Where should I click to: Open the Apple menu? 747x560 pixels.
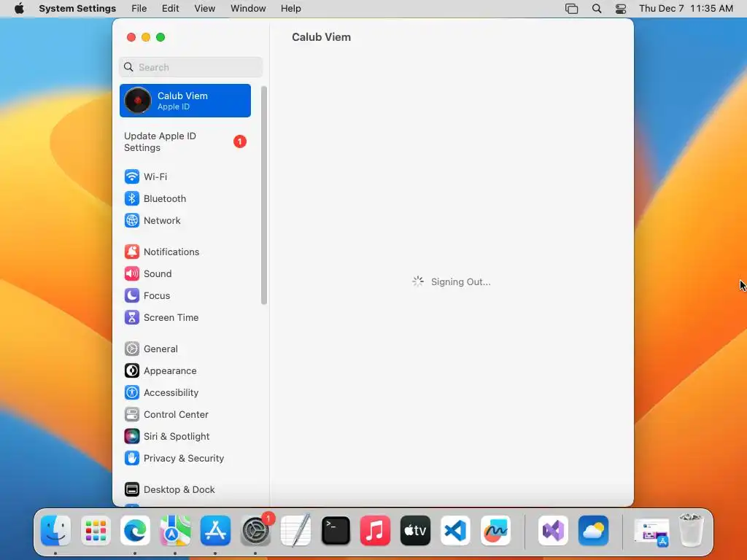pos(19,9)
